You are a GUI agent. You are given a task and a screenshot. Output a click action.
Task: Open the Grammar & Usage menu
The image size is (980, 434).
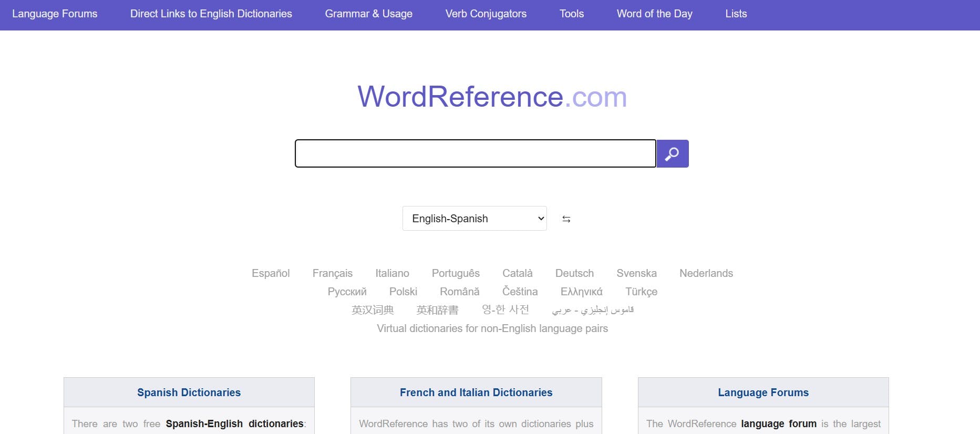click(369, 14)
